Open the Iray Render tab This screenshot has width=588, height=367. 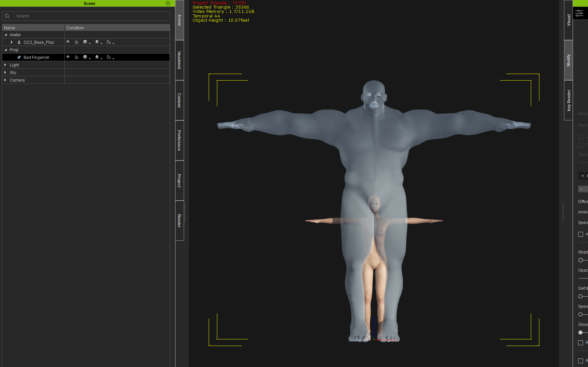[x=569, y=100]
